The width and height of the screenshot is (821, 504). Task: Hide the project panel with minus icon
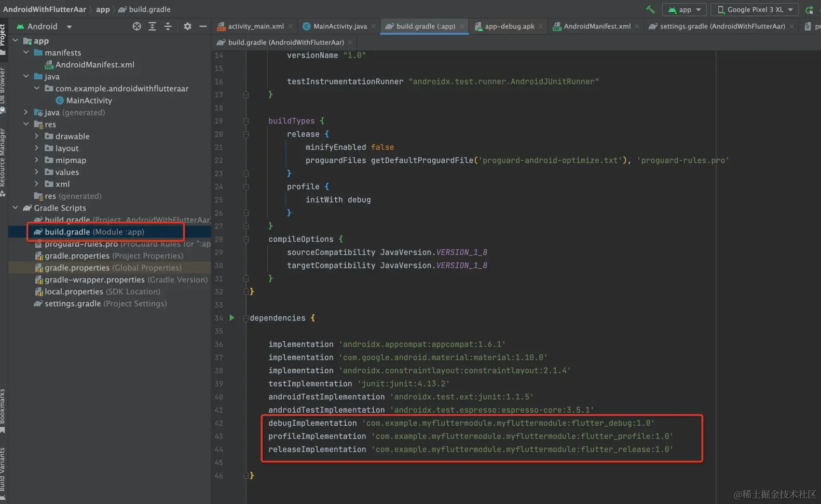tap(203, 26)
